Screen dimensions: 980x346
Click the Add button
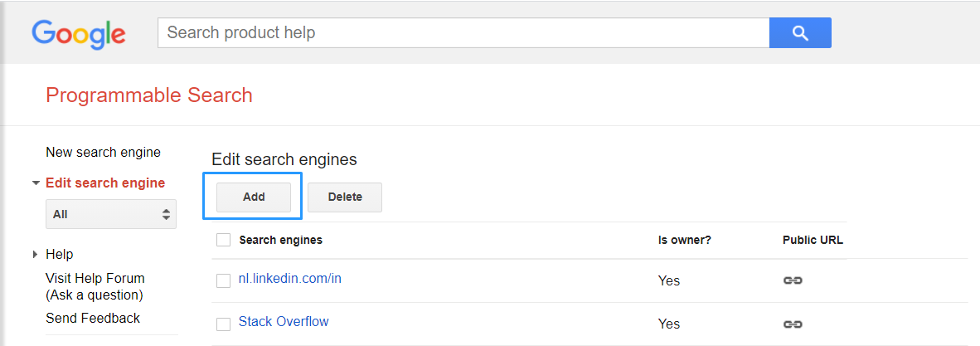pos(254,197)
